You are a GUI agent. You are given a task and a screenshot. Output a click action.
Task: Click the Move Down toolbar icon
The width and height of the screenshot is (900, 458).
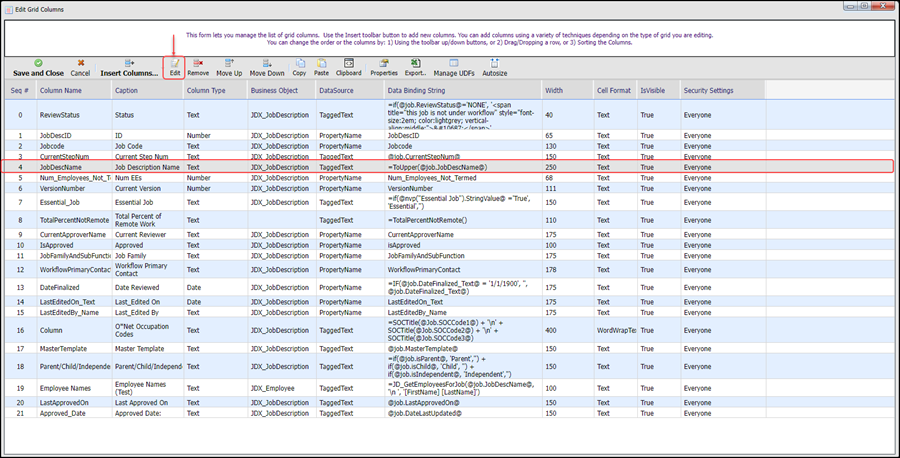click(x=267, y=68)
